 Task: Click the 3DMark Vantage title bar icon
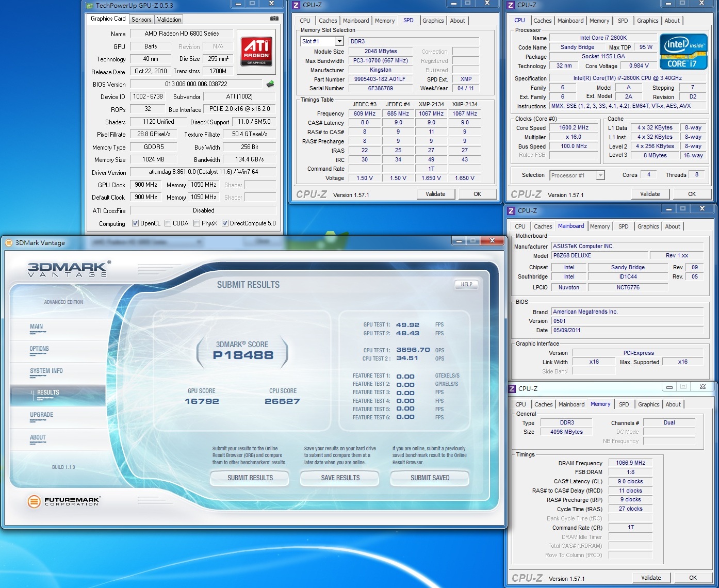9,243
